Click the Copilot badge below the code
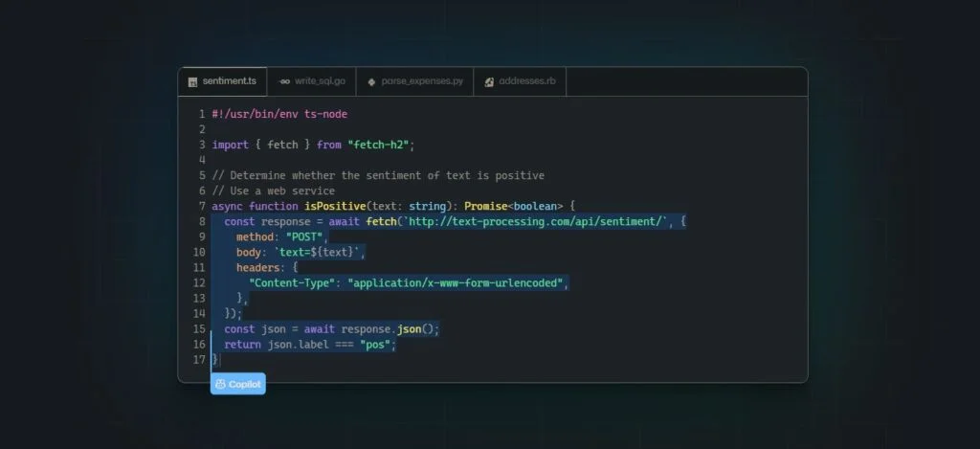The height and width of the screenshot is (449, 980). (x=238, y=384)
